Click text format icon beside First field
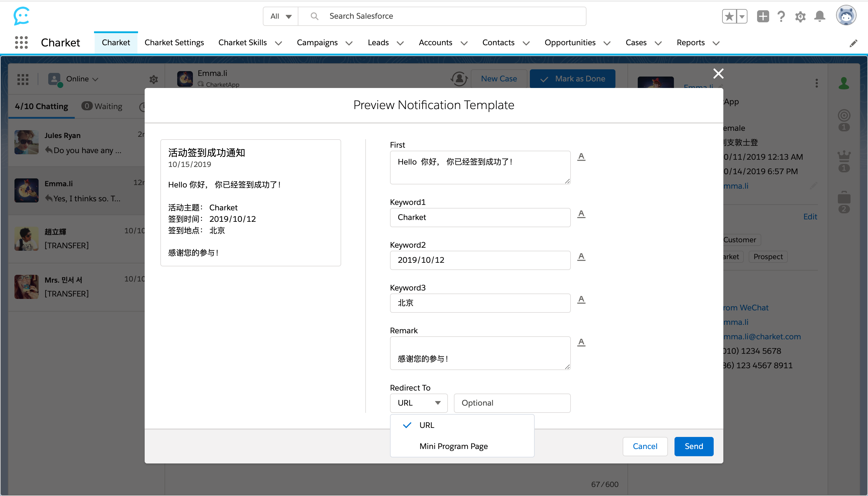 pyautogui.click(x=581, y=157)
